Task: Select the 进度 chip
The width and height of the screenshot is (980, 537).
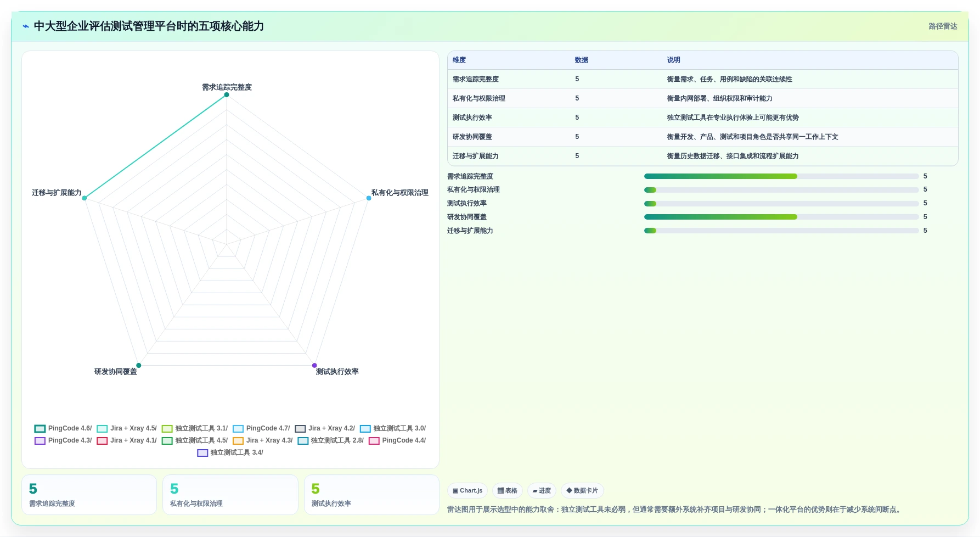Action: 542,490
